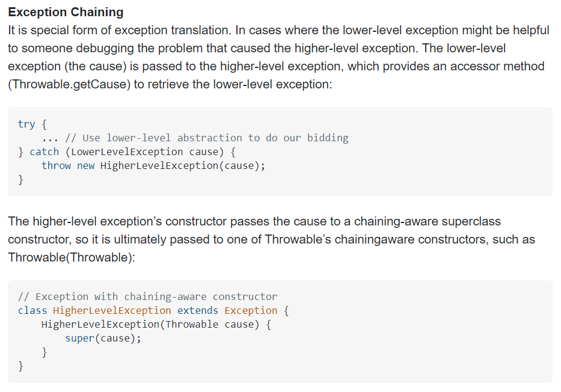Image resolution: width=561 pixels, height=392 pixels.
Task: Click the "super(cause);" statement
Action: coord(103,338)
